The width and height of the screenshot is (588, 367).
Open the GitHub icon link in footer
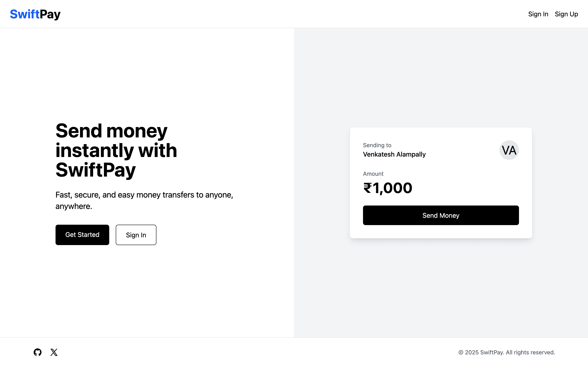pyautogui.click(x=37, y=352)
